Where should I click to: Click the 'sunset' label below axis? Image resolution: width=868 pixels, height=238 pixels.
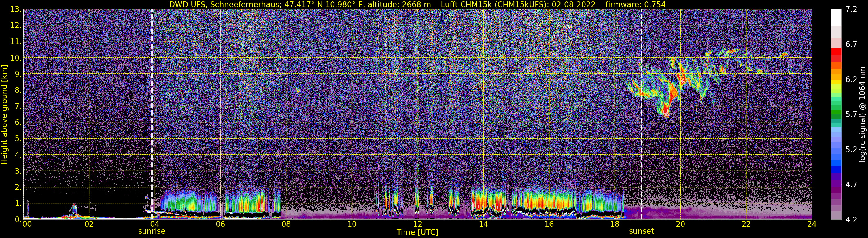642,231
